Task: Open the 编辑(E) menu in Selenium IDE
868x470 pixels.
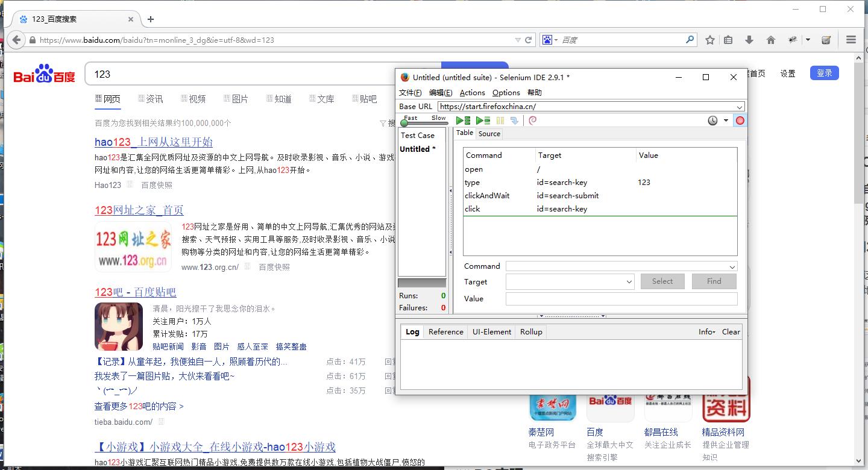Action: (441, 93)
